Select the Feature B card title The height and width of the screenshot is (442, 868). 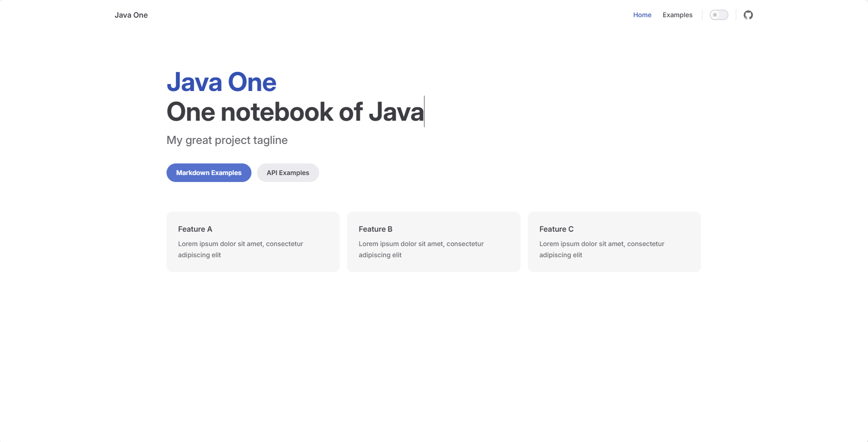375,229
